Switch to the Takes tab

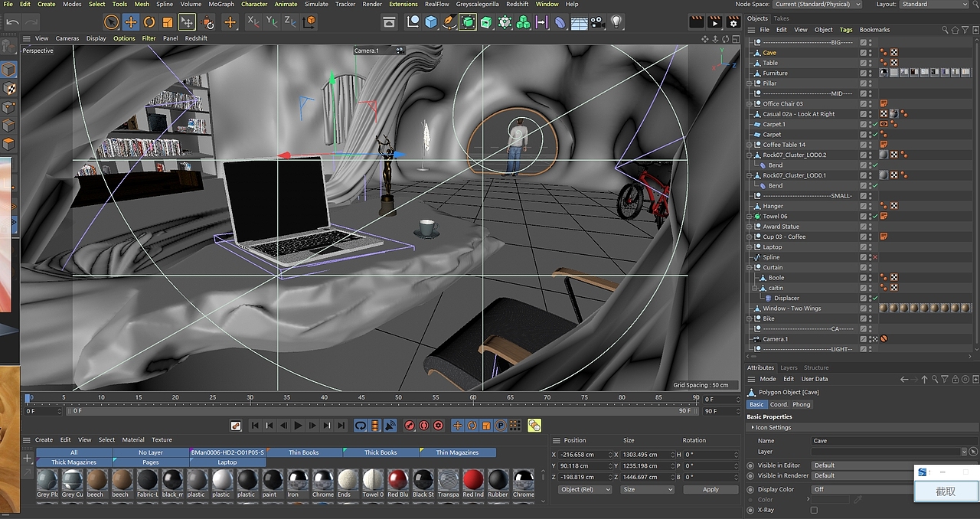click(781, 18)
